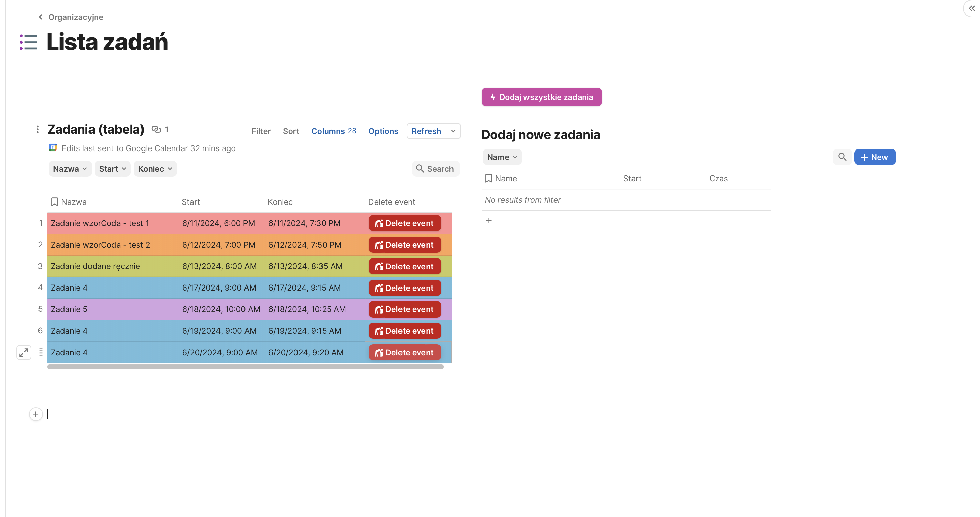The width and height of the screenshot is (980, 517).
Task: Expand the Nazwa filter dropdown
Action: [70, 169]
